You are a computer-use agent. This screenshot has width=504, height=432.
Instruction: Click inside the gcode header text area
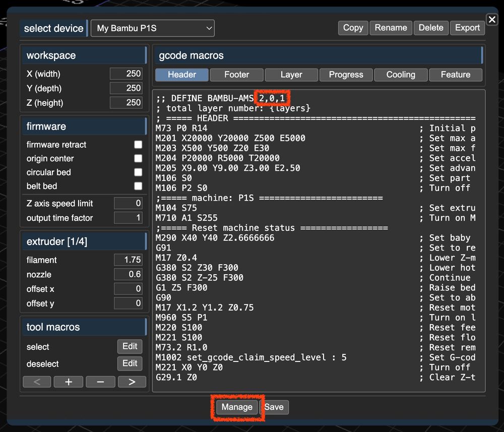click(x=319, y=241)
